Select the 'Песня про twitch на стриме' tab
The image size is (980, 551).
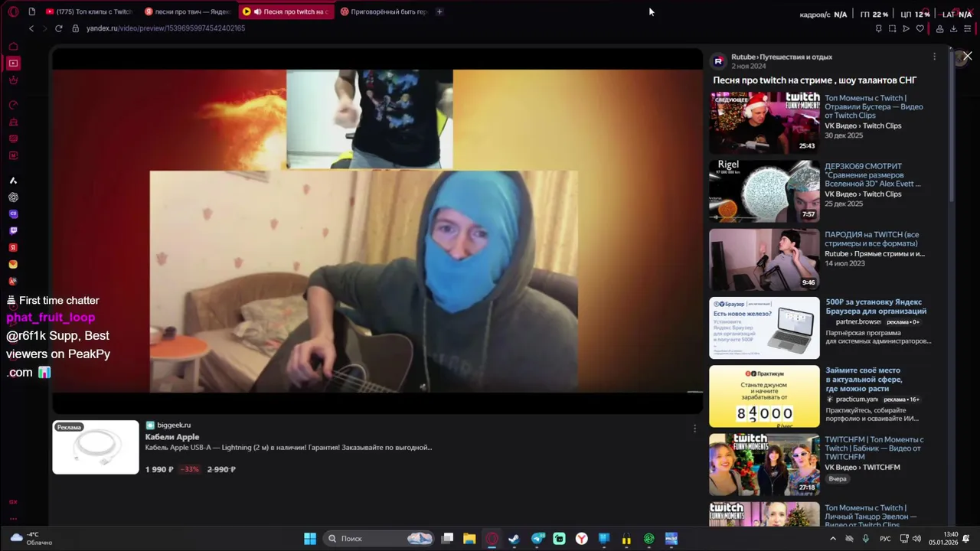click(286, 11)
